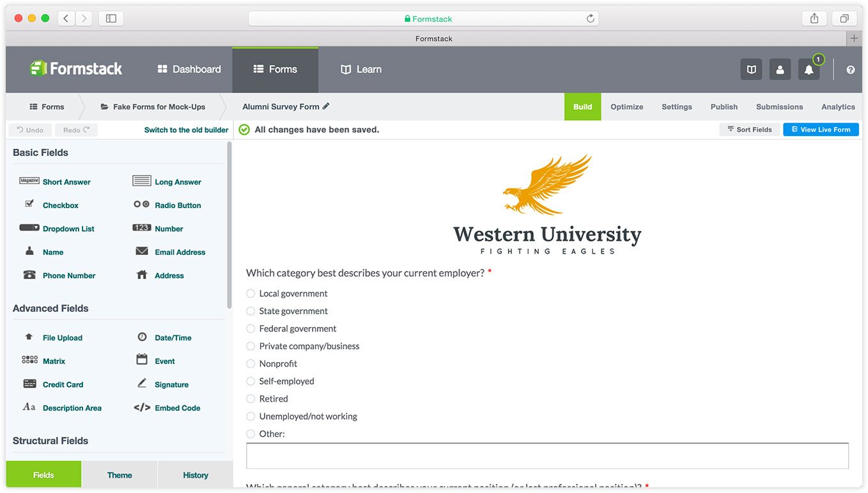
Task: Go to the Publish tab
Action: (x=724, y=107)
